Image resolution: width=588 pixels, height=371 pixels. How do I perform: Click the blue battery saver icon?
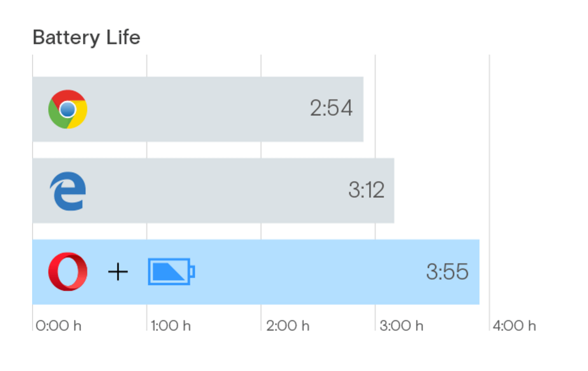tap(171, 272)
